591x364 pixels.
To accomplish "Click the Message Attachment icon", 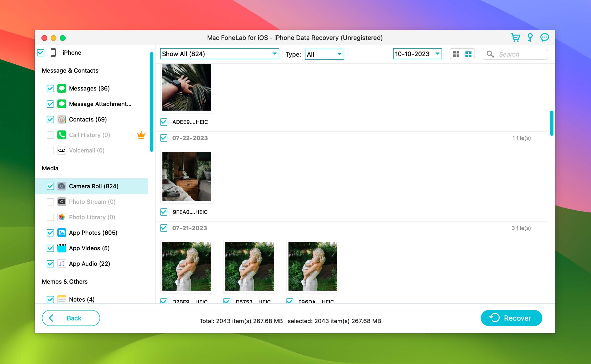I will pyautogui.click(x=62, y=104).
